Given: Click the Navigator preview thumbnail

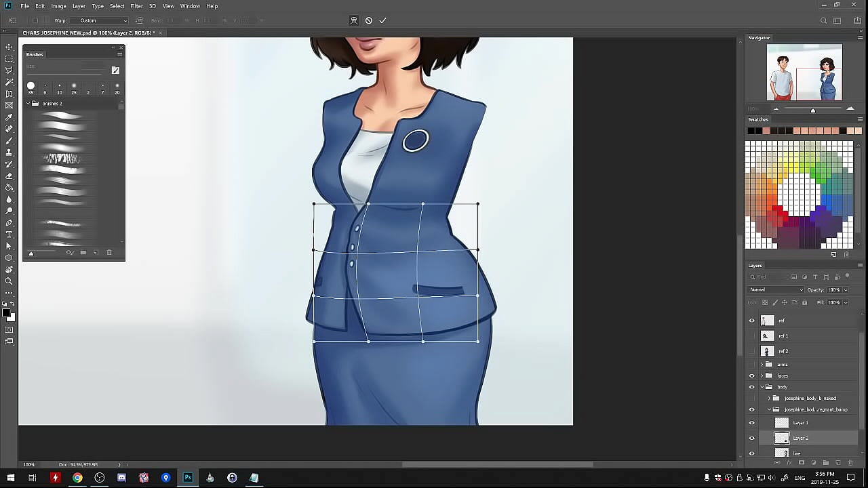Looking at the screenshot, I should pyautogui.click(x=804, y=73).
